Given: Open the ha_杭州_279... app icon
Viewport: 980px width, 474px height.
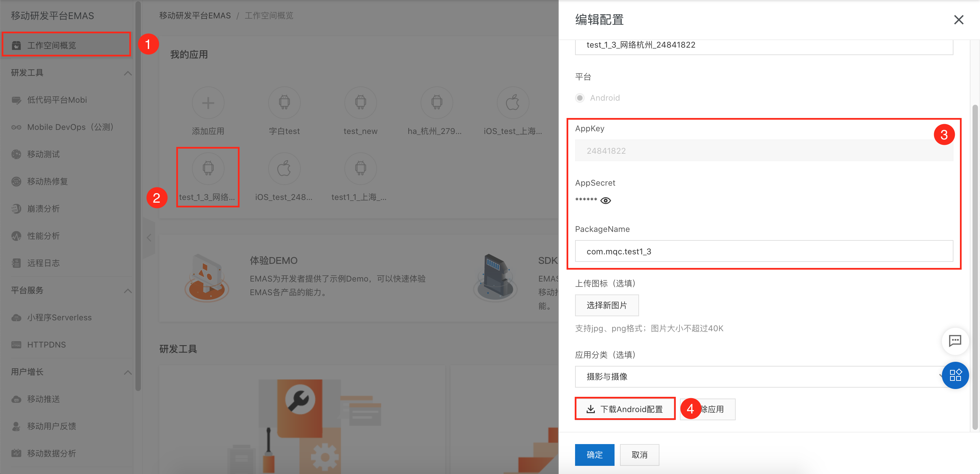Looking at the screenshot, I should (x=437, y=103).
